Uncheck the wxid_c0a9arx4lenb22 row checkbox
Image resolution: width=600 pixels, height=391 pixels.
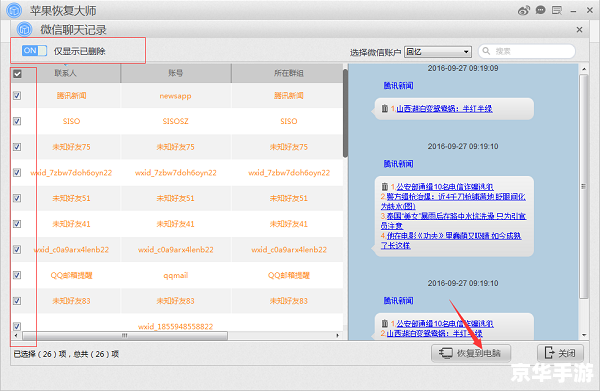pos(17,249)
